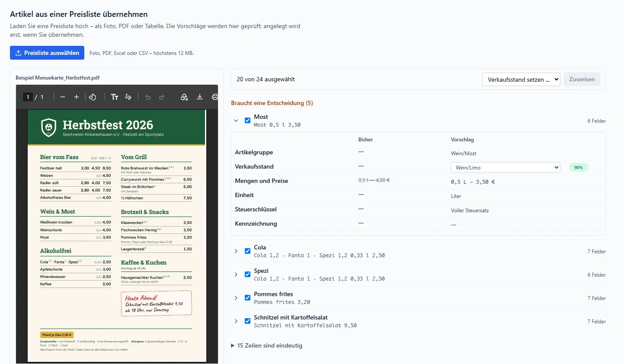Deselect the Pommes frites checkbox
Screen dimensions: 624x364
pos(247,298)
